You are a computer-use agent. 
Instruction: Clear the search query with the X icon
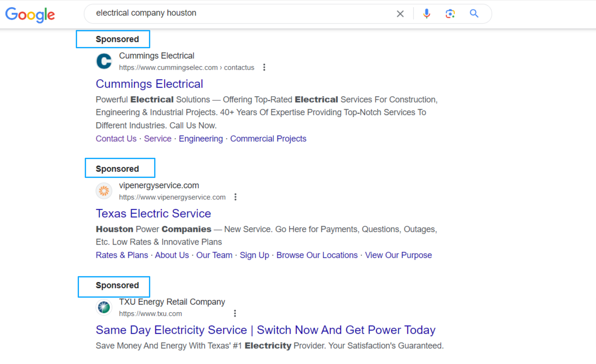400,14
